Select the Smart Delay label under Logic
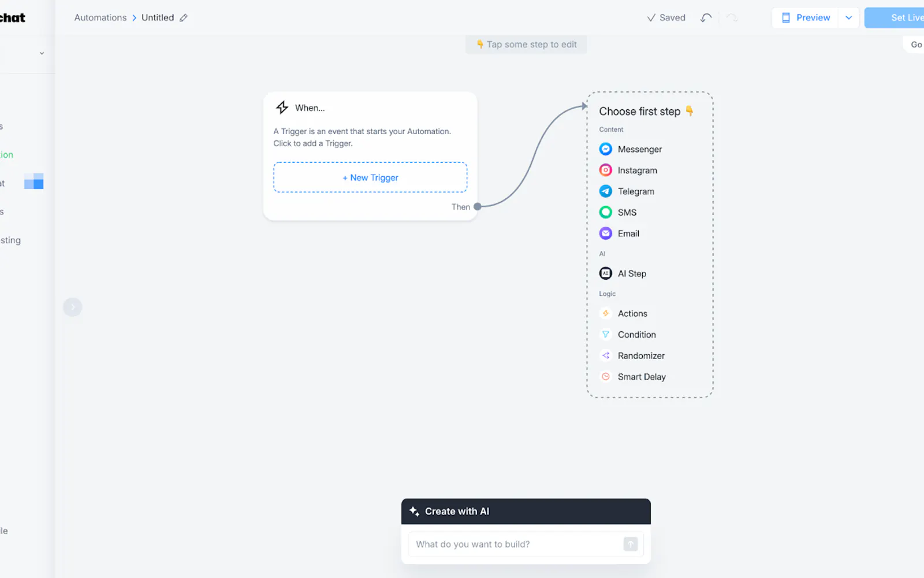 tap(642, 377)
